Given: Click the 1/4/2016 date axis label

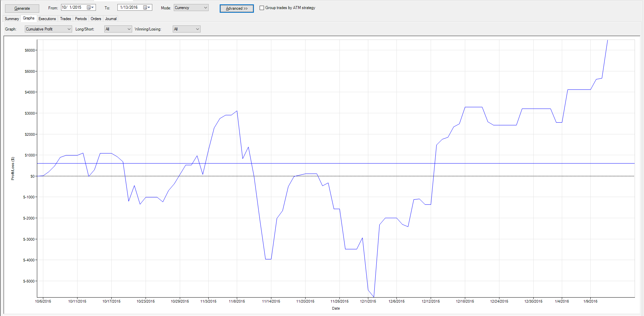Looking at the screenshot, I should coord(562,301).
